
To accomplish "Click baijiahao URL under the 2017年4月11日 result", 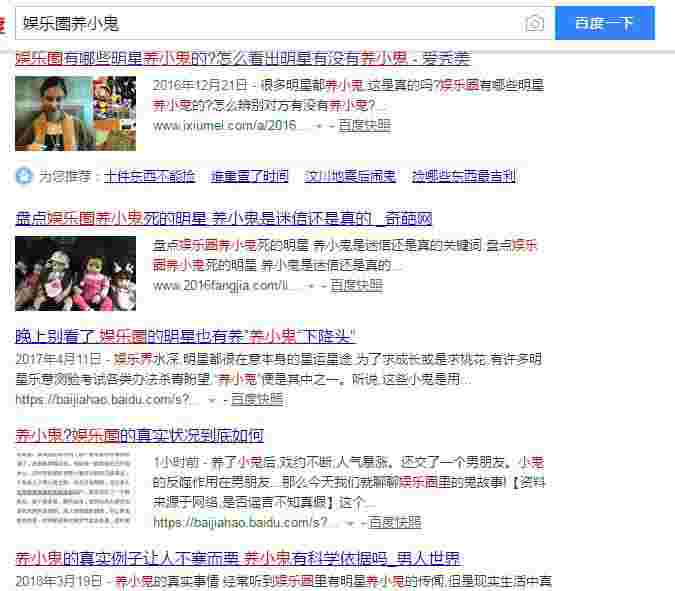I will [102, 399].
